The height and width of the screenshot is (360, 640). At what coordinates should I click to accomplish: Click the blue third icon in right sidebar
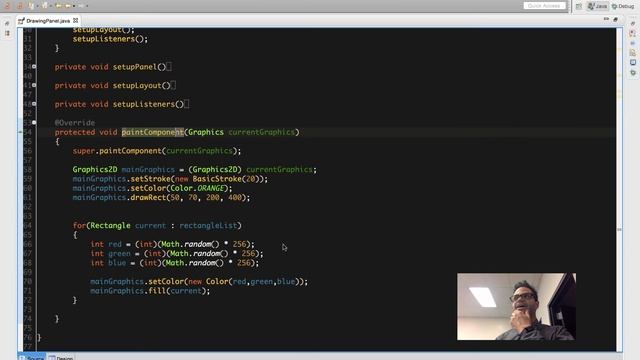pos(633,43)
